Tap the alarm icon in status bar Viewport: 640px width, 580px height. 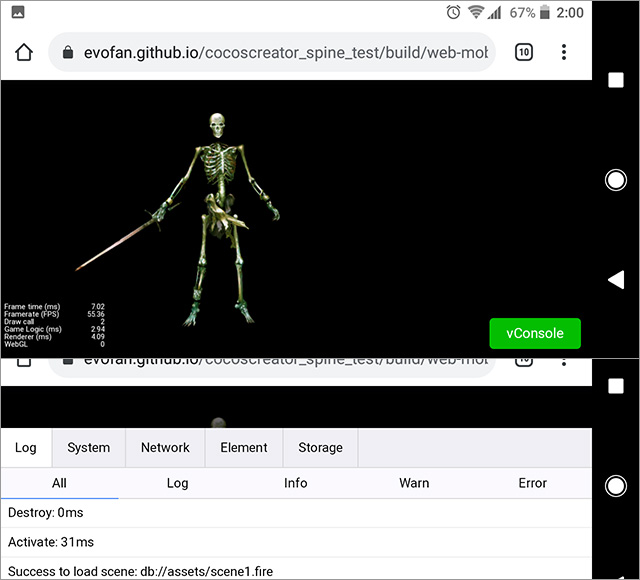[x=453, y=12]
